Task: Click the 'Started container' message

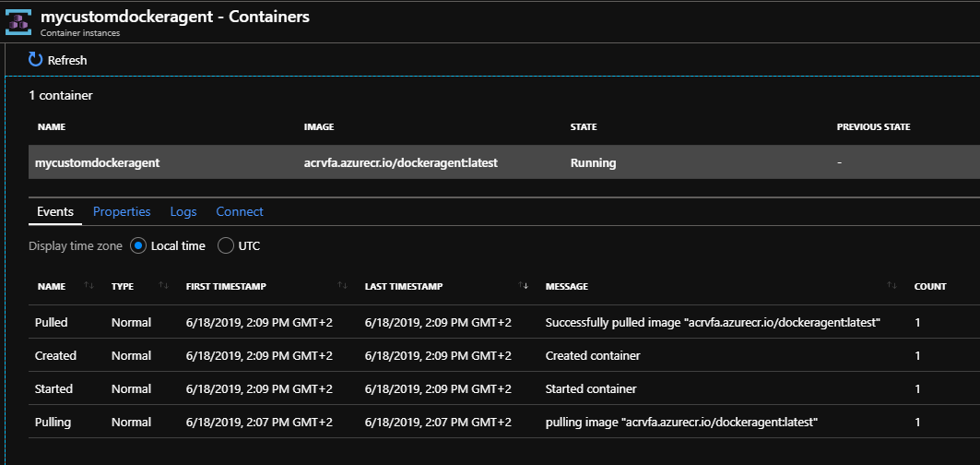Action: point(591,388)
